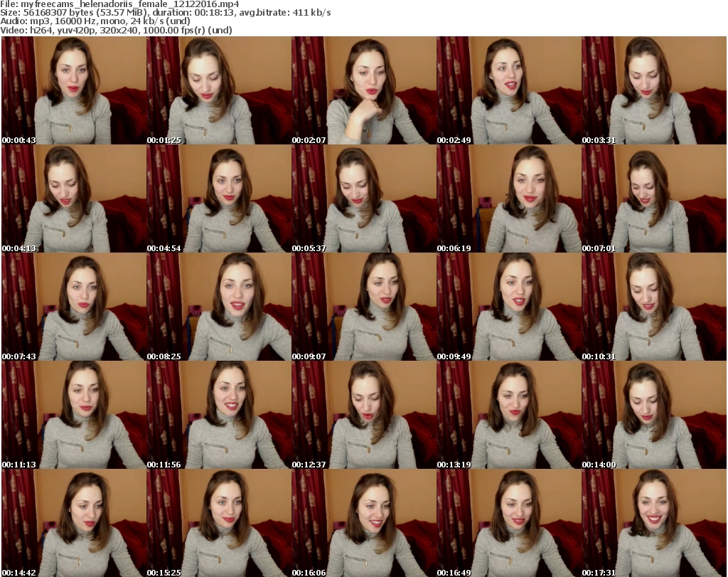Click the Audio: mp3 info line
The image size is (728, 577).
pos(95,21)
